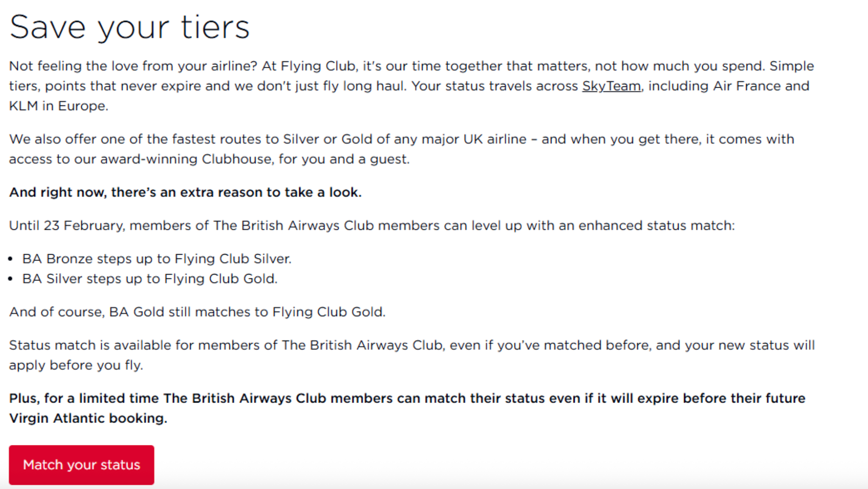Click the 'KLM in Europe' text
This screenshot has width=868, height=489.
click(58, 106)
